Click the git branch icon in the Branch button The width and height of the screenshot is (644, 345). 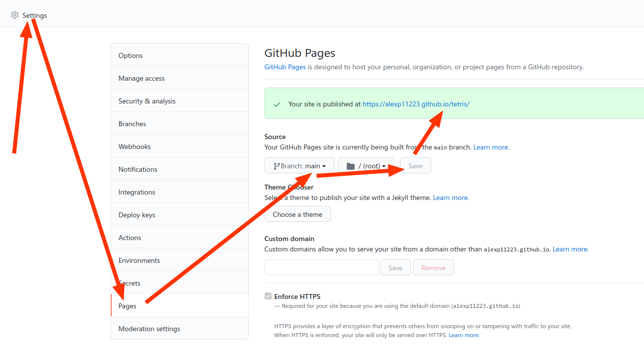tap(276, 166)
